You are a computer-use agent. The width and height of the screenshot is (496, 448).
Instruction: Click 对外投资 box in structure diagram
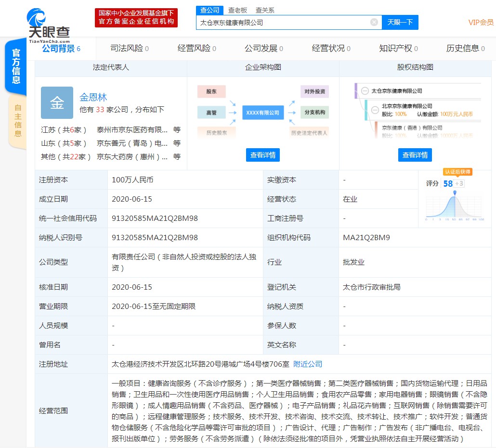tap(315, 91)
